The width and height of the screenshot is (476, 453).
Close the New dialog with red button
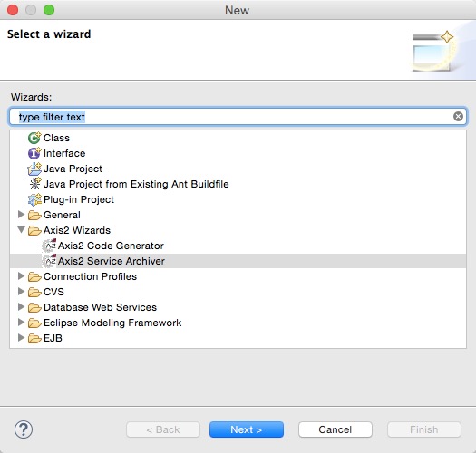(x=13, y=10)
